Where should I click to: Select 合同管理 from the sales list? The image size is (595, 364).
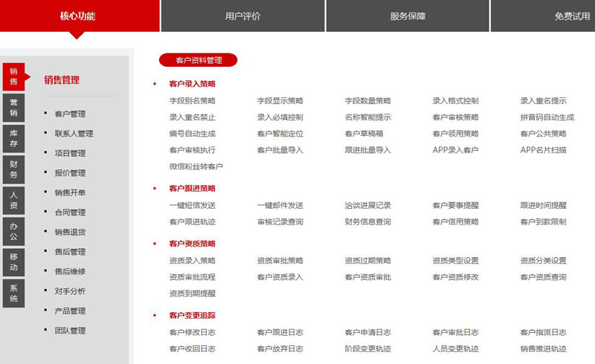(70, 212)
